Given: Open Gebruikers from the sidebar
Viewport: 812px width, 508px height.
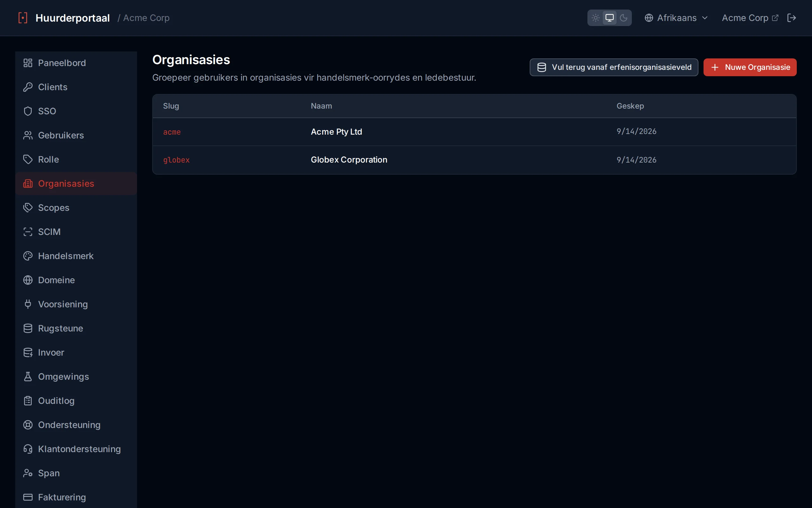Looking at the screenshot, I should 76,135.
